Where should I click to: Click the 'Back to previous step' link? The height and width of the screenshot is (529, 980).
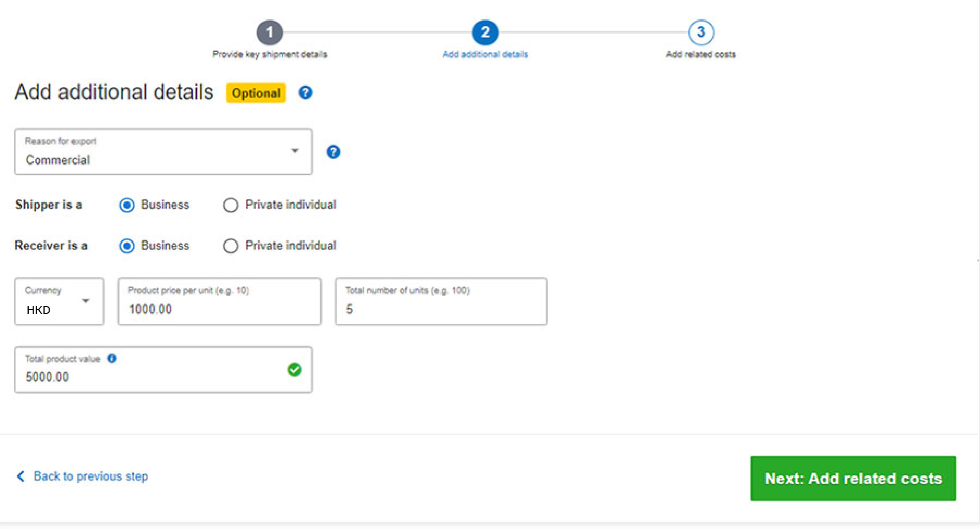click(91, 476)
